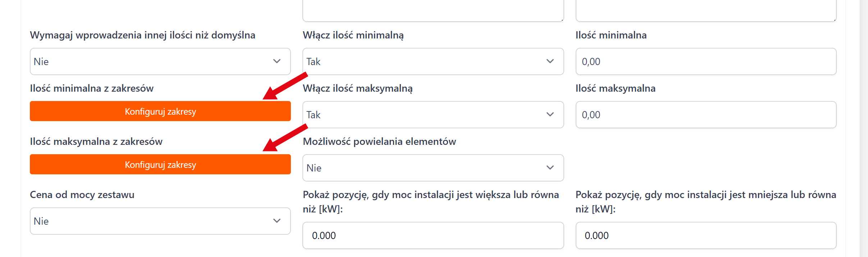Click the 'większa lub równa niż [kW]' power field
The image size is (868, 257).
pyautogui.click(x=433, y=235)
